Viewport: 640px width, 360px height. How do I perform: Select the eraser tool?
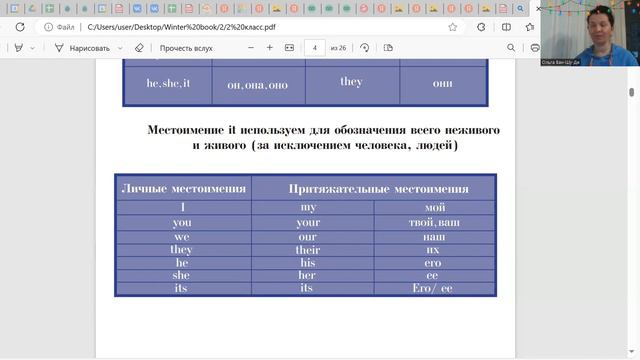click(x=139, y=48)
